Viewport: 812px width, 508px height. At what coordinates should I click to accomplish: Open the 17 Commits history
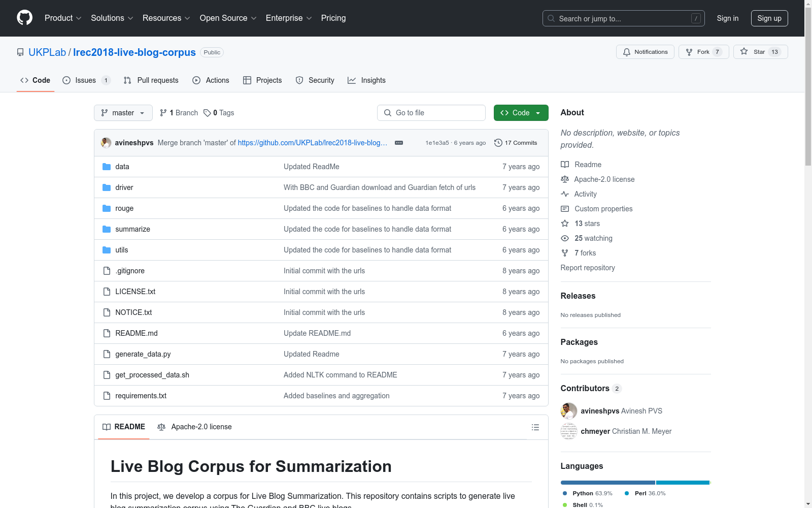coord(516,143)
